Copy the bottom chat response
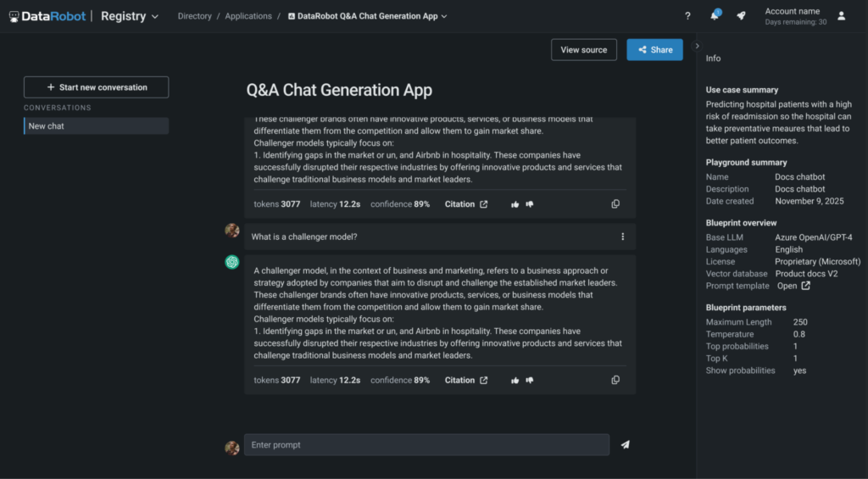 [x=615, y=380]
